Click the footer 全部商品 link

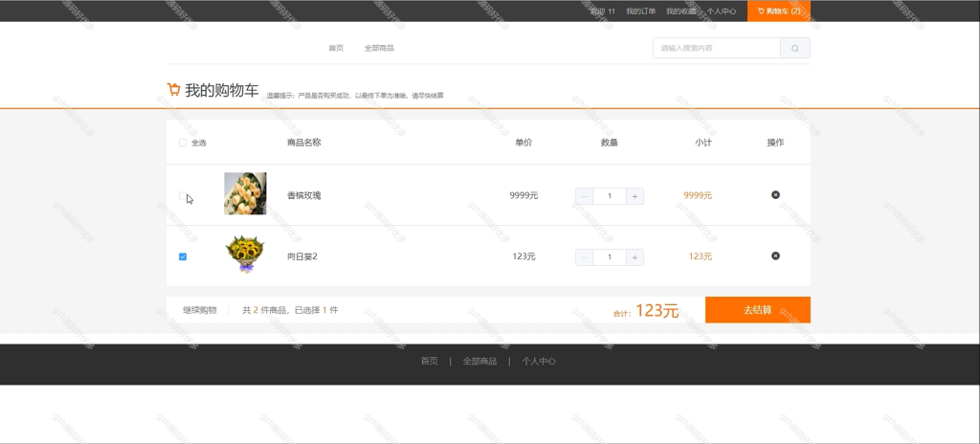pyautogui.click(x=480, y=361)
